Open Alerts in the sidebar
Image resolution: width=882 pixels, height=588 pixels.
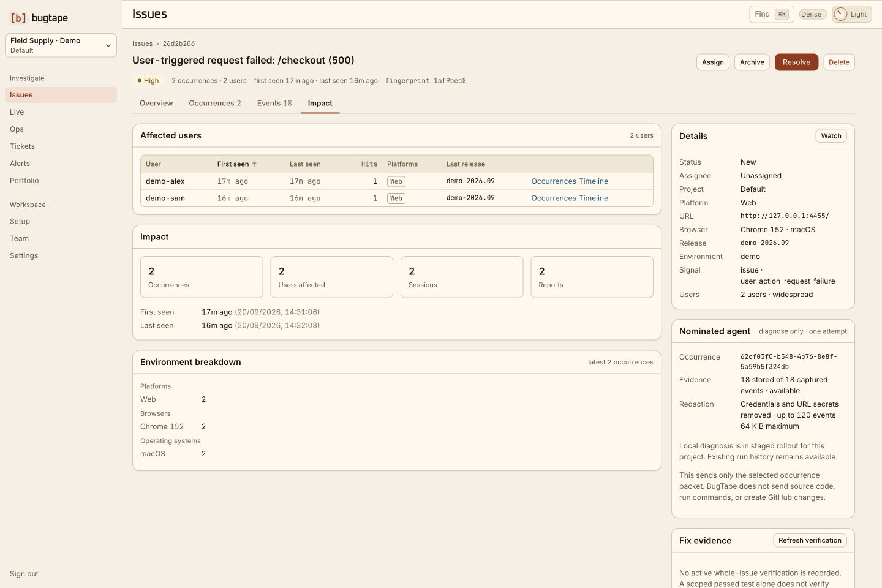(x=61, y=164)
